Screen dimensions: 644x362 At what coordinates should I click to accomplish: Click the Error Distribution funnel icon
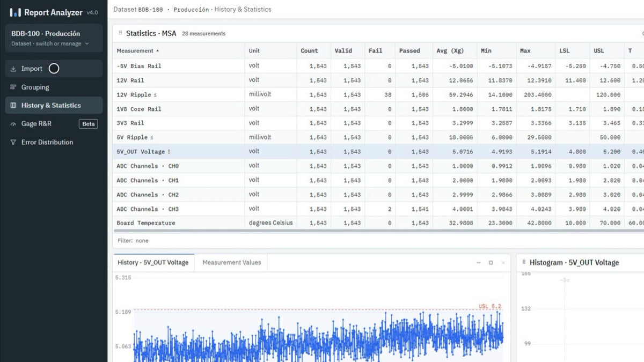[x=13, y=142]
